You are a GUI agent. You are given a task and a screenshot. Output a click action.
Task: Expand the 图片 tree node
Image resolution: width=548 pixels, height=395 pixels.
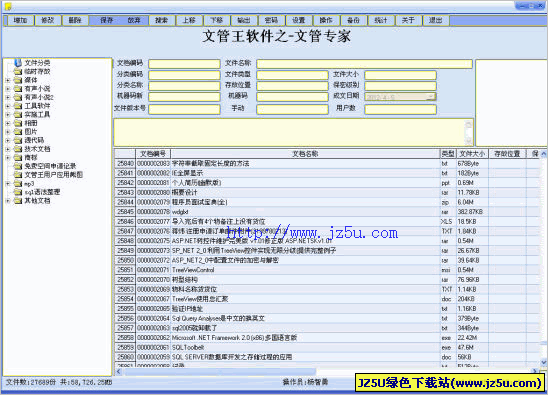(8, 132)
